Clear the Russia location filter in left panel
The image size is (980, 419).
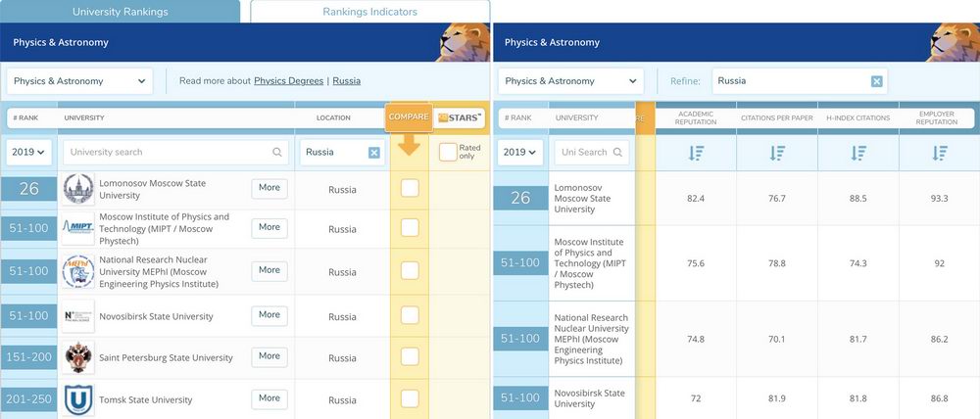373,153
